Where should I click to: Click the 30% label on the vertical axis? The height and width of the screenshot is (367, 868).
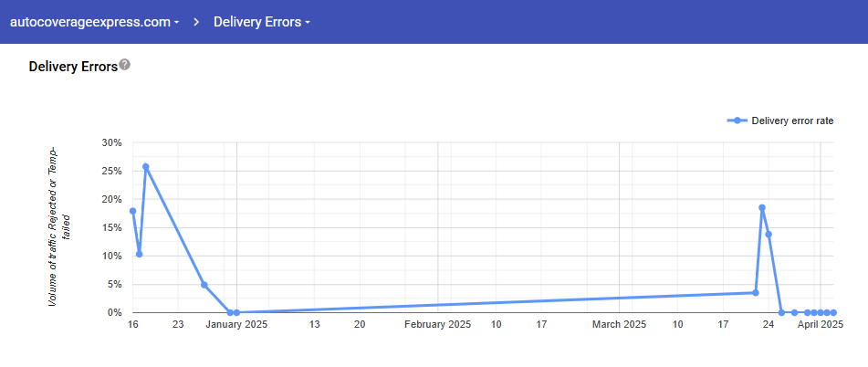pos(111,142)
